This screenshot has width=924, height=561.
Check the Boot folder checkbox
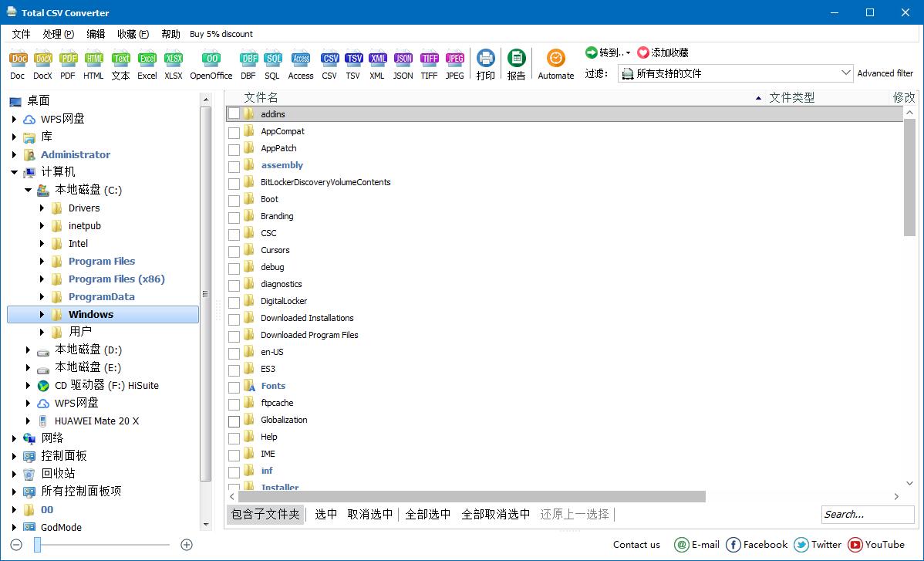234,201
